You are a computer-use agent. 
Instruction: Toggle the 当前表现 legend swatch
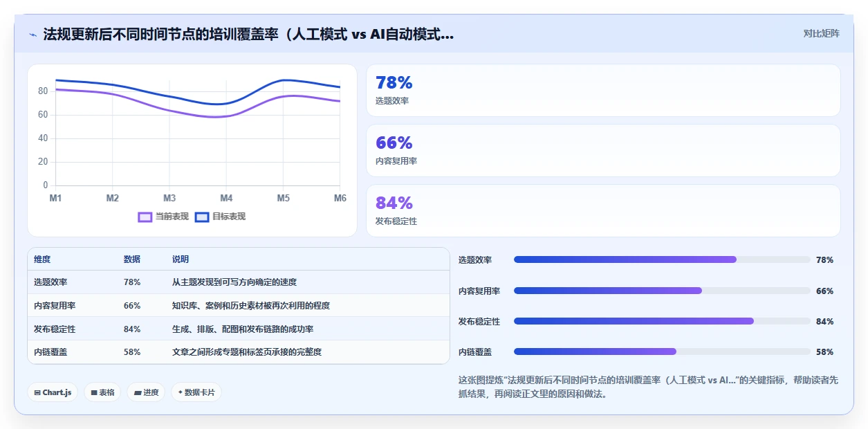[x=145, y=217]
